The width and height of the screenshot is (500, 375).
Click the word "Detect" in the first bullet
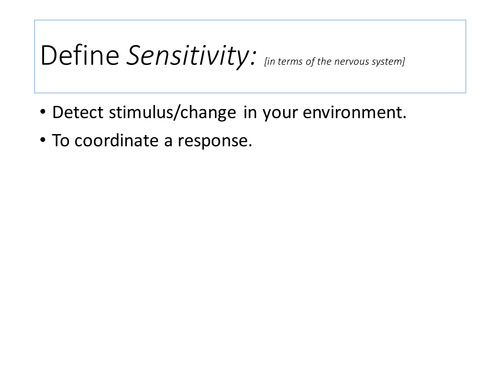coord(78,112)
